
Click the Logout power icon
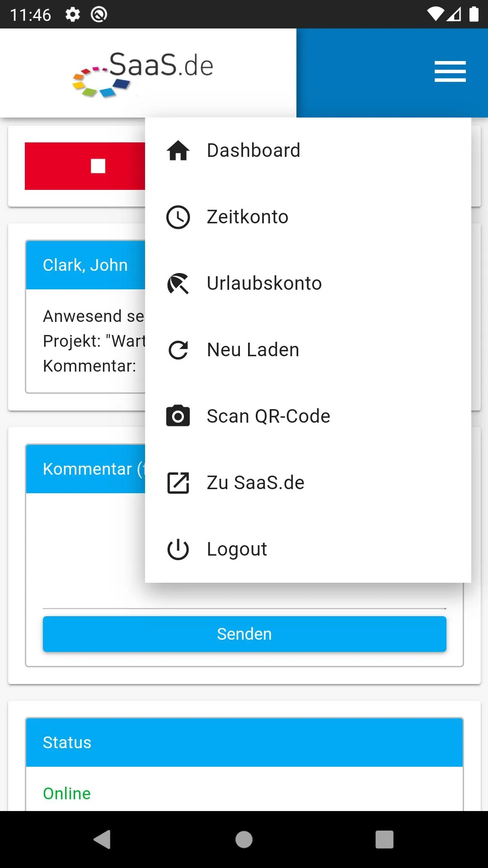click(x=178, y=549)
